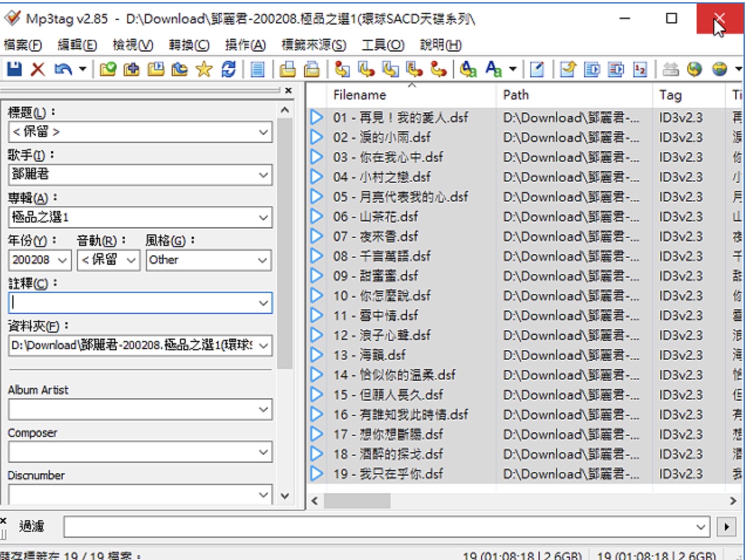Click the Export icon
This screenshot has height=560, width=750.
pos(568,69)
